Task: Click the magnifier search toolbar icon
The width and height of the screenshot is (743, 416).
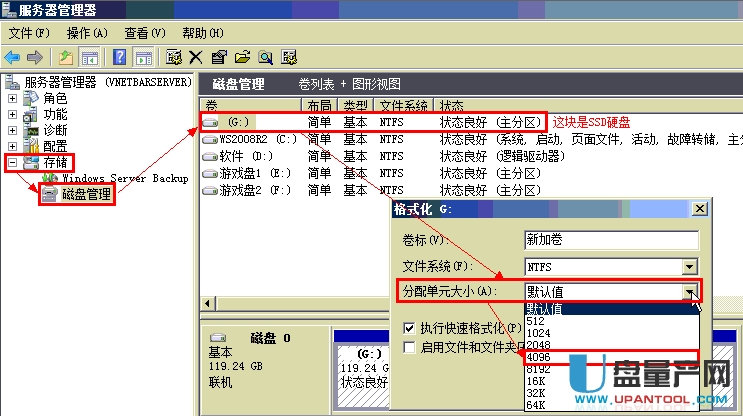Action: 265,58
